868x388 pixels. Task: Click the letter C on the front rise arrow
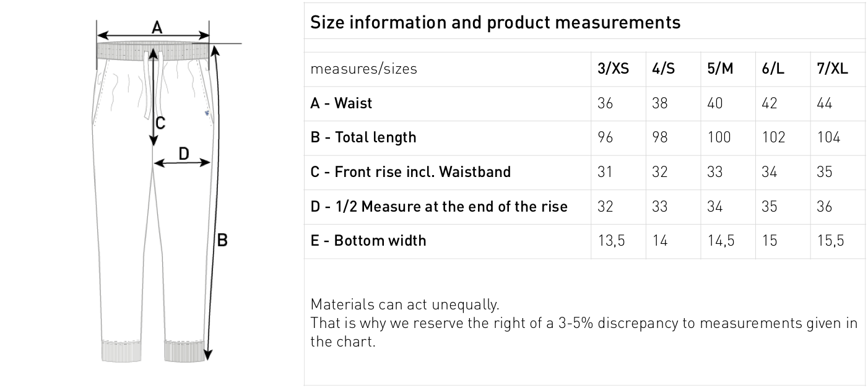point(160,123)
